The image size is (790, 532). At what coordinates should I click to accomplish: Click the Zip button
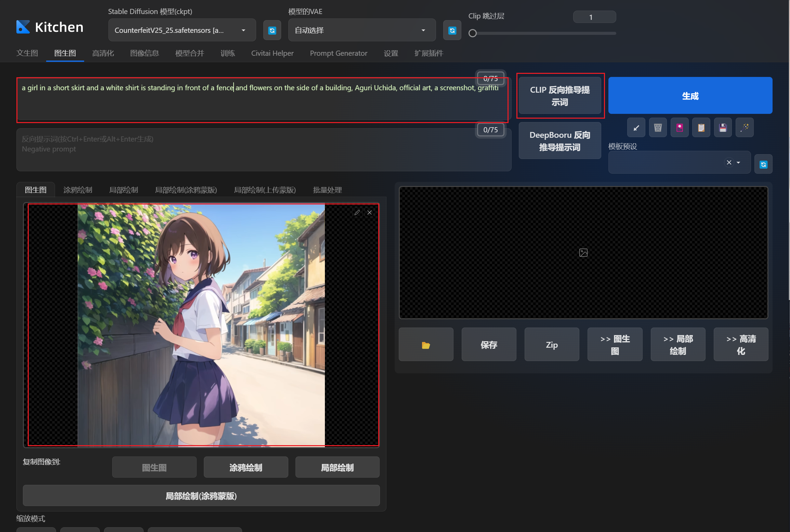(552, 345)
